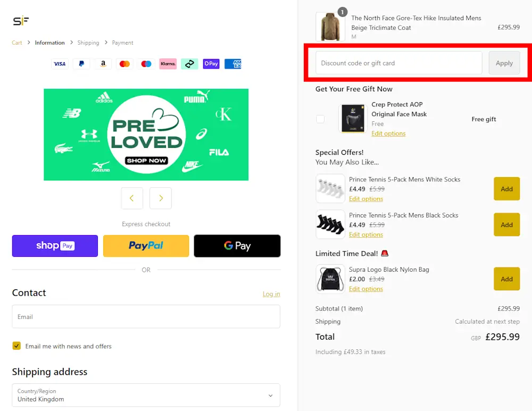
Task: Edit options for Supra nylon bag
Action: pos(366,289)
